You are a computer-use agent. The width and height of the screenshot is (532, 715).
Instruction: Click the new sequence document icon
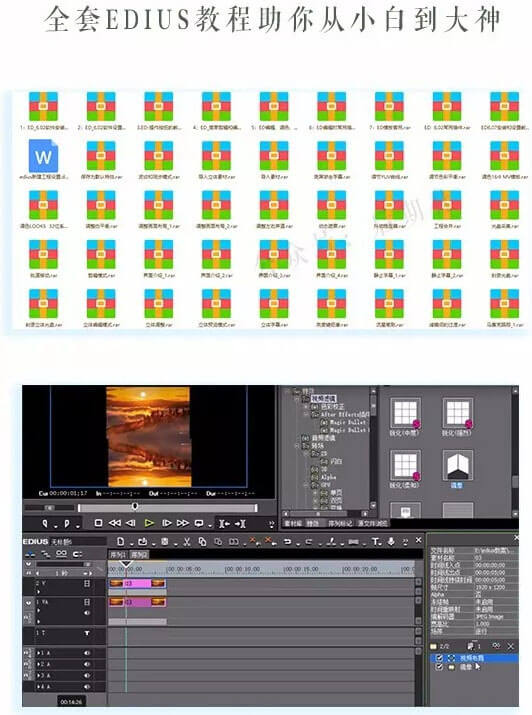tap(120, 541)
